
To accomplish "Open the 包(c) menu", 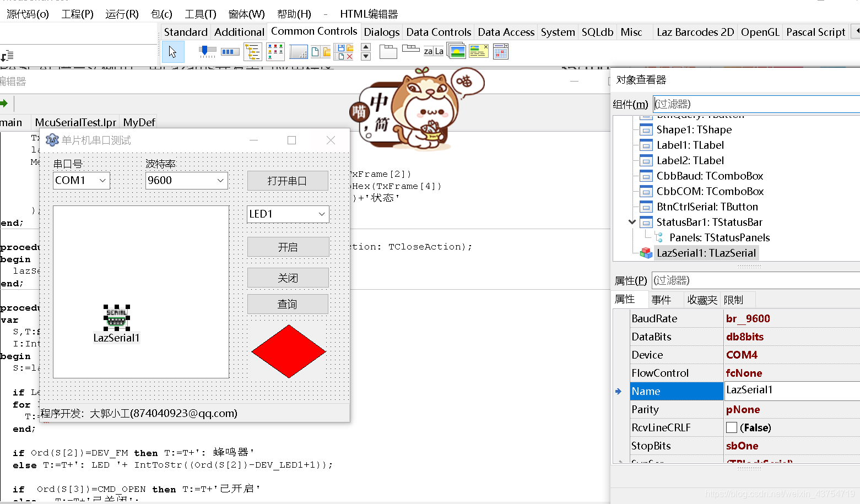I will pyautogui.click(x=161, y=14).
